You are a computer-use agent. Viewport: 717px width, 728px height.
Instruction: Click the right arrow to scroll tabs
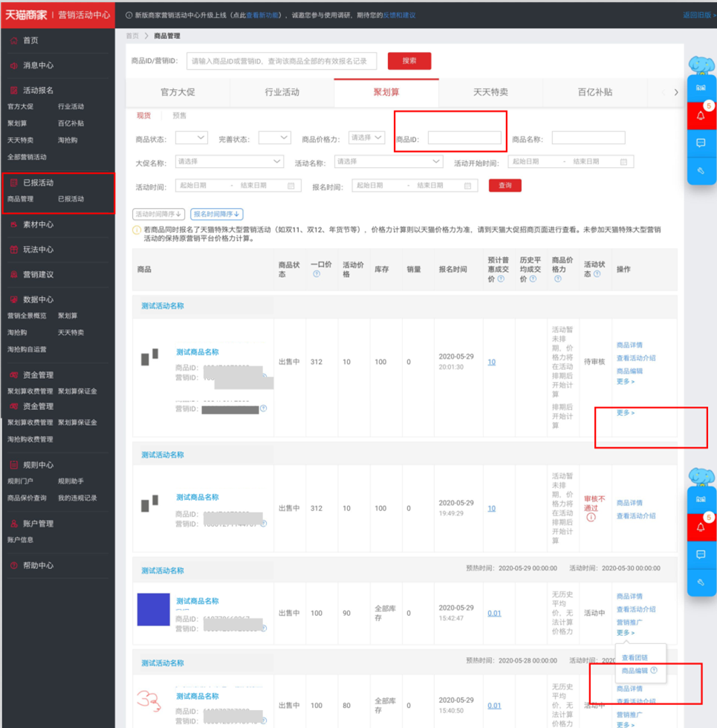676,92
